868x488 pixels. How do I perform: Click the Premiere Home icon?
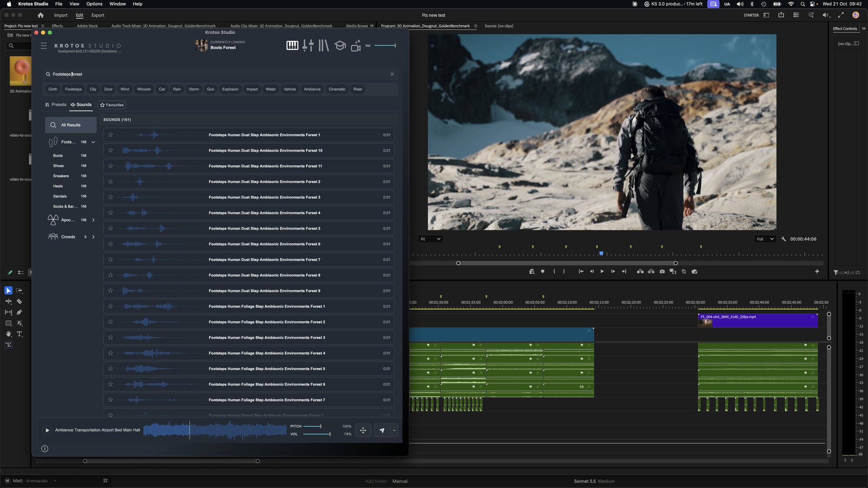coord(40,15)
